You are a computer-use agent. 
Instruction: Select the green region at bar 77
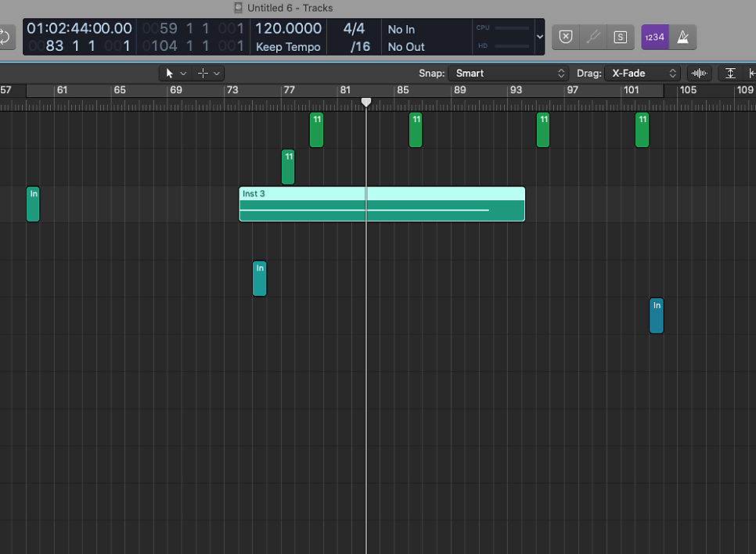(288, 167)
